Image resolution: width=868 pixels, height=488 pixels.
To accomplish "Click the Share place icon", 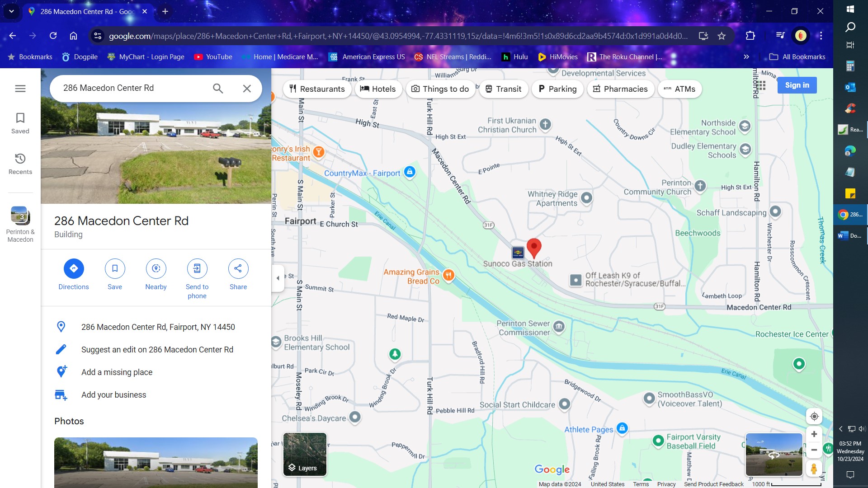I will (238, 268).
